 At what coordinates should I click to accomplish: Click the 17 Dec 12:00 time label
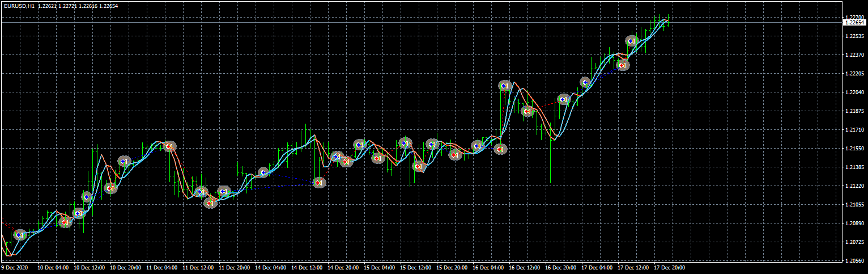633,267
